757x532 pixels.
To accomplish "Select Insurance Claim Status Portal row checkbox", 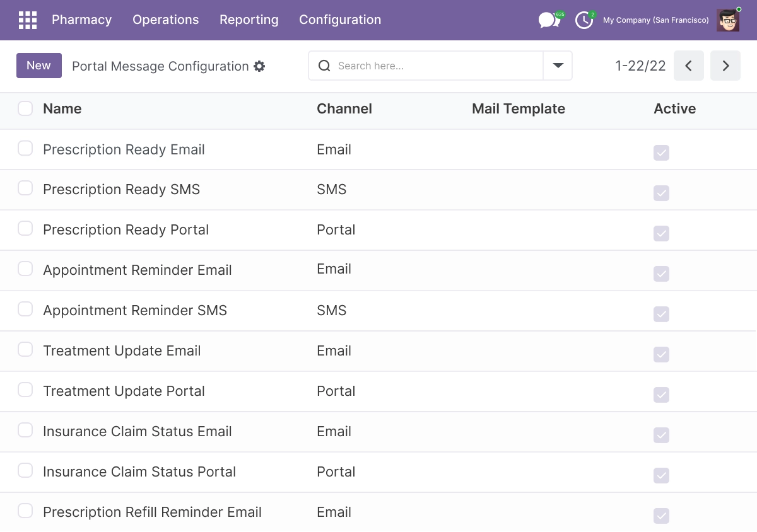I will [25, 470].
